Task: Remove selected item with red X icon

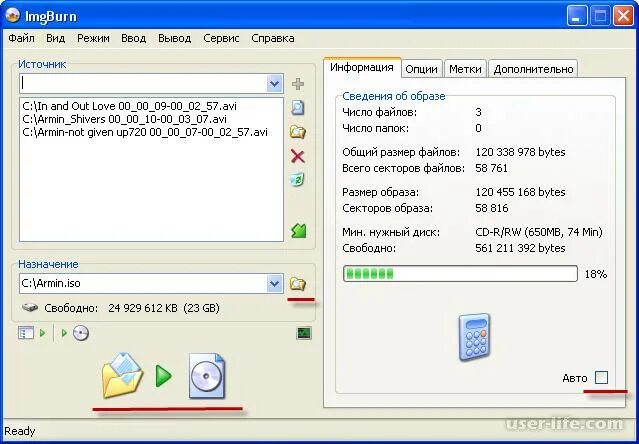Action: (x=298, y=156)
